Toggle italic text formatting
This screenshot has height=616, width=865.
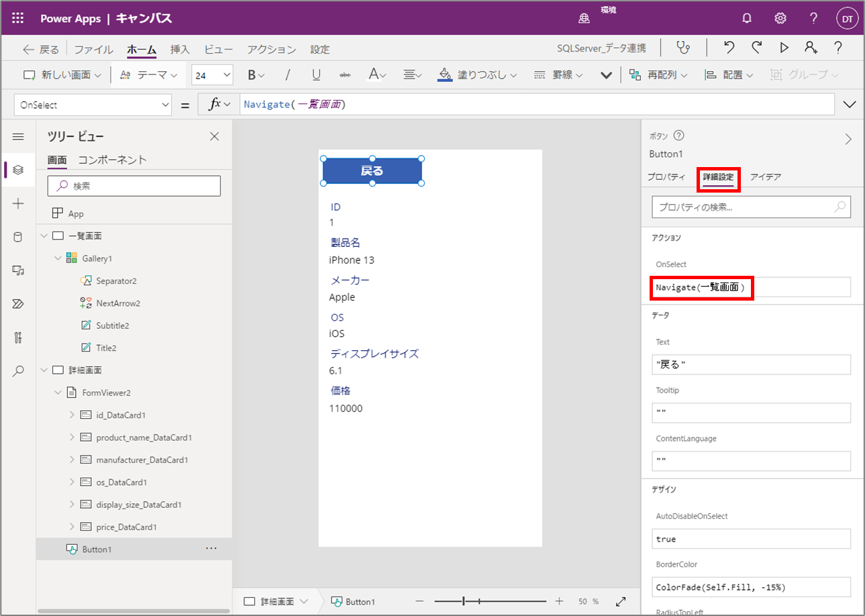pyautogui.click(x=288, y=75)
